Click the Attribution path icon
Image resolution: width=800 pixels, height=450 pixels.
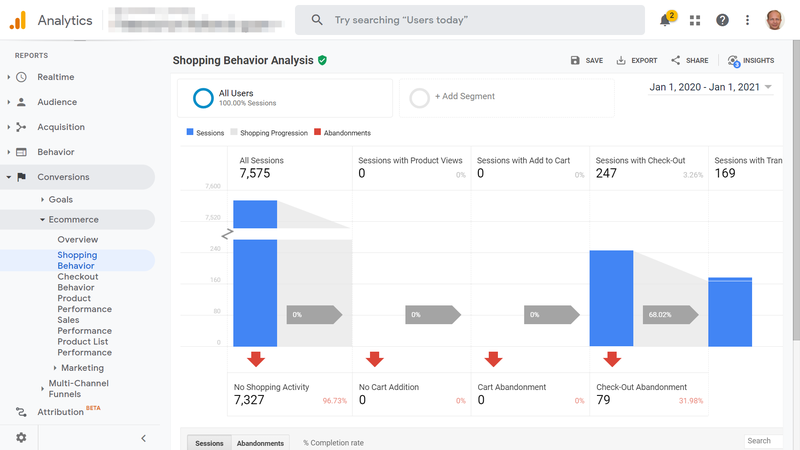coord(21,412)
